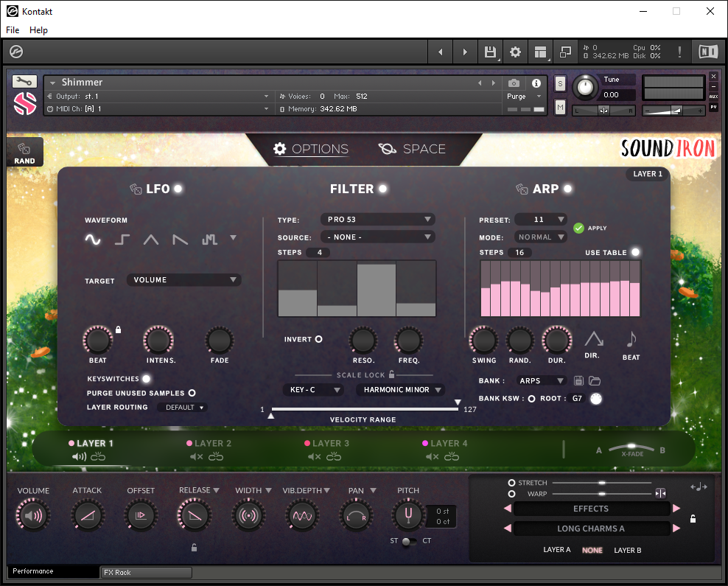
Task: Click the LAYER B button
Action: pos(627,550)
